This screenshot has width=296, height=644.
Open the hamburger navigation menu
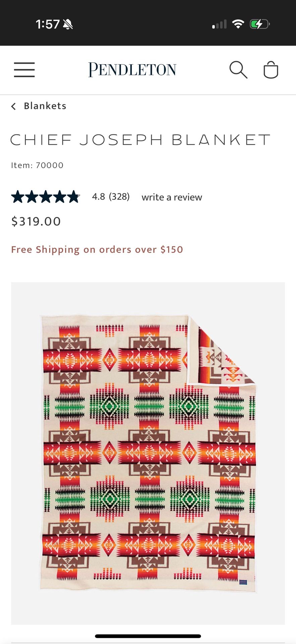(24, 70)
